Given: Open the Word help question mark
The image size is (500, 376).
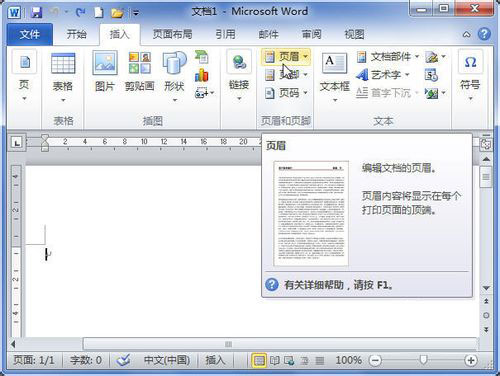Looking at the screenshot, I should point(484,34).
